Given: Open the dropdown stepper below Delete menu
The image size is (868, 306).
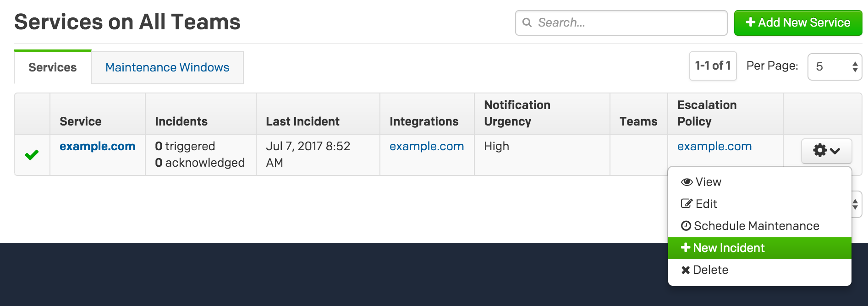Looking at the screenshot, I should 854,205.
